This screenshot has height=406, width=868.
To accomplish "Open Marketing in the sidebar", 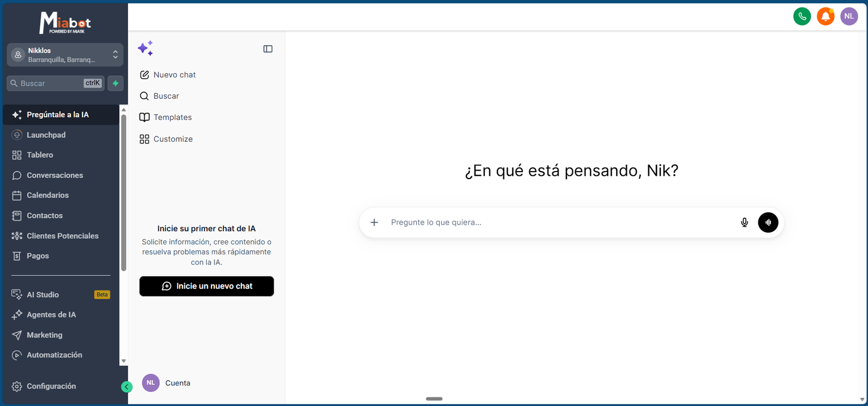I will [61, 335].
